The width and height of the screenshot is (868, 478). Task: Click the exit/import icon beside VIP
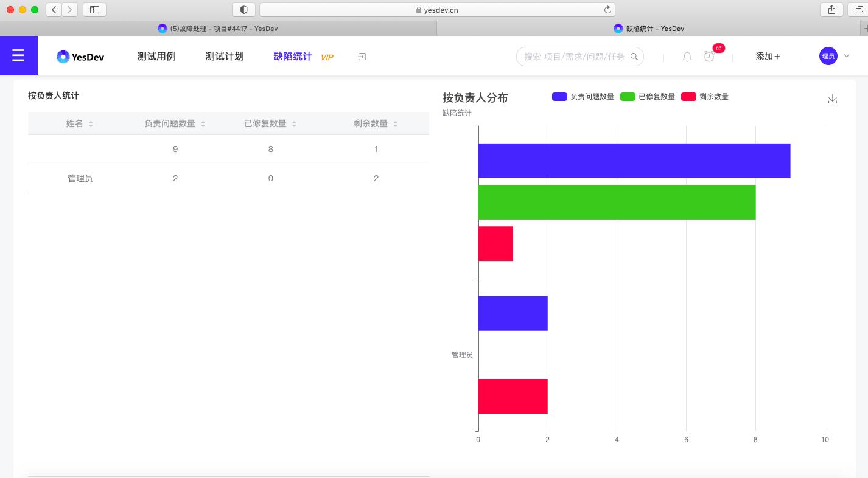[361, 55]
